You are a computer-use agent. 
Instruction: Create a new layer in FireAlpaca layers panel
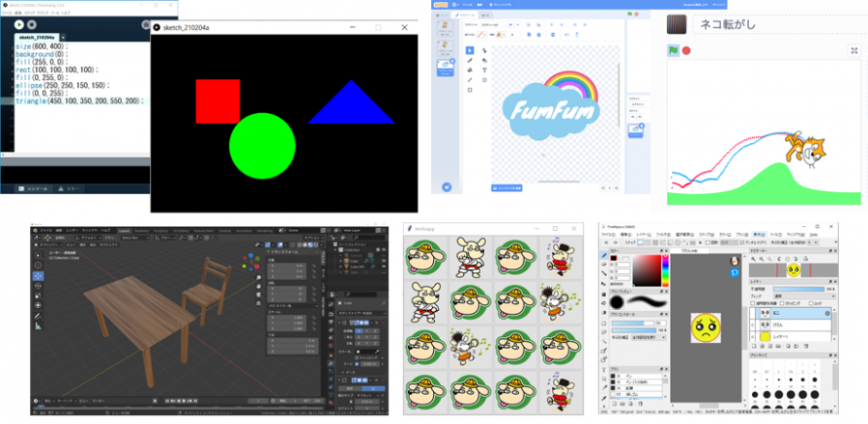(754, 346)
